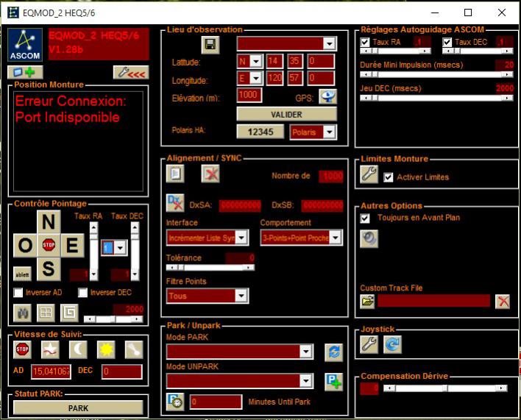Image resolution: width=521 pixels, height=420 pixels.
Task: Slew south with S button
Action: [49, 268]
